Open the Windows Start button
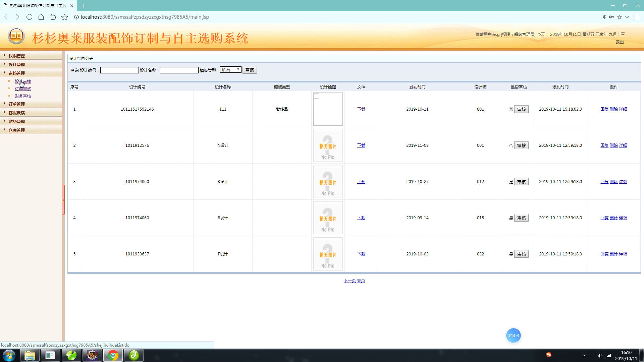This screenshot has height=362, width=644. coord(9,355)
